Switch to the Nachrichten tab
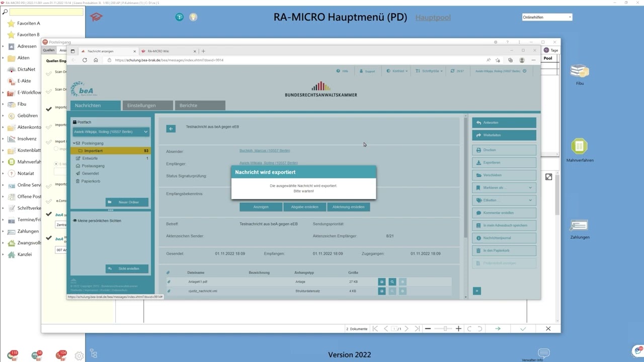 point(96,106)
